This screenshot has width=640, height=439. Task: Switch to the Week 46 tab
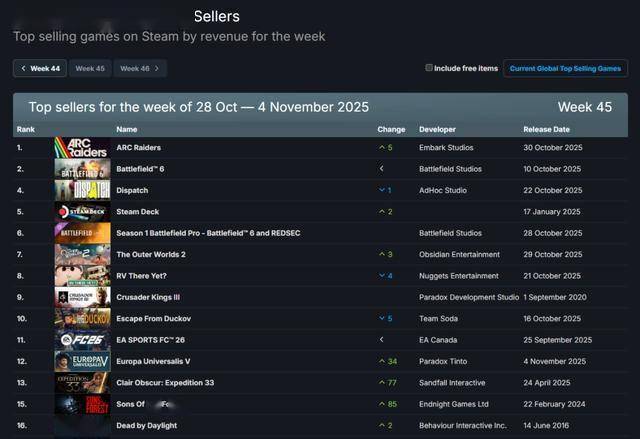tap(140, 69)
